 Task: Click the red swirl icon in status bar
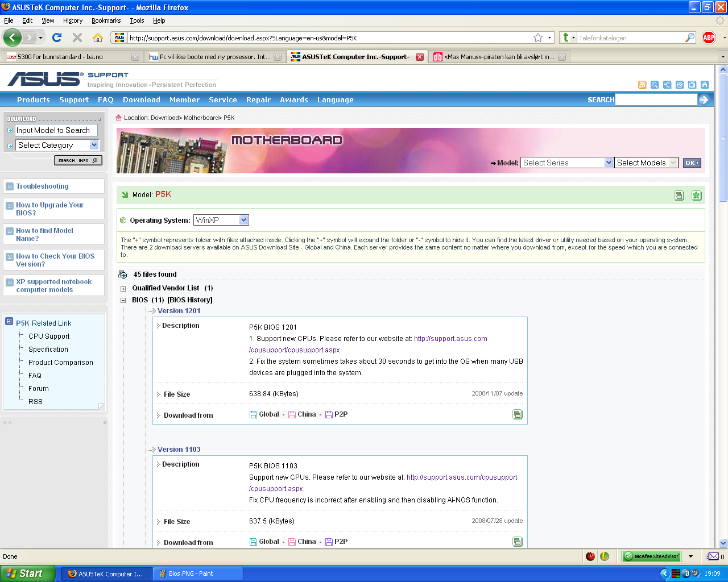click(x=590, y=556)
